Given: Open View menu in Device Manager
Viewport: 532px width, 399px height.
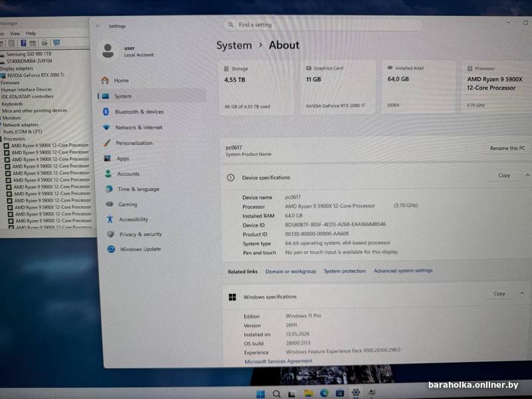Looking at the screenshot, I should 15,33.
